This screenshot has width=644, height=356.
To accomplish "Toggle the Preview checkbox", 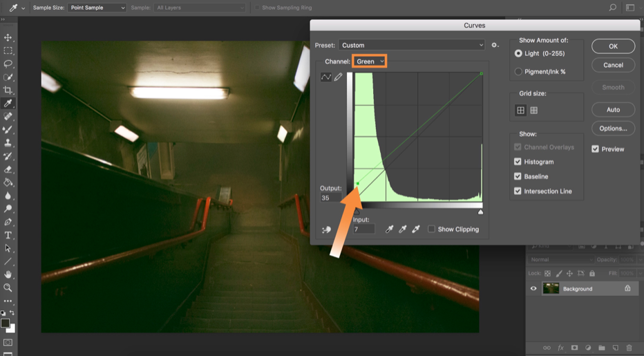I will tap(595, 149).
